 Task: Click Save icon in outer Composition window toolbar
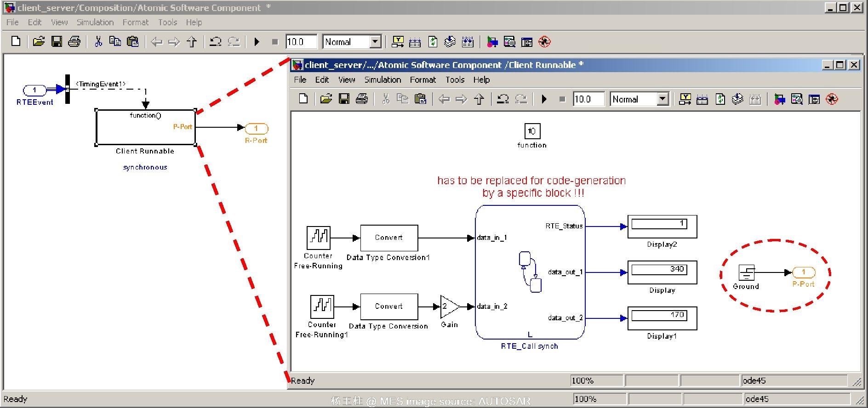pyautogui.click(x=57, y=42)
